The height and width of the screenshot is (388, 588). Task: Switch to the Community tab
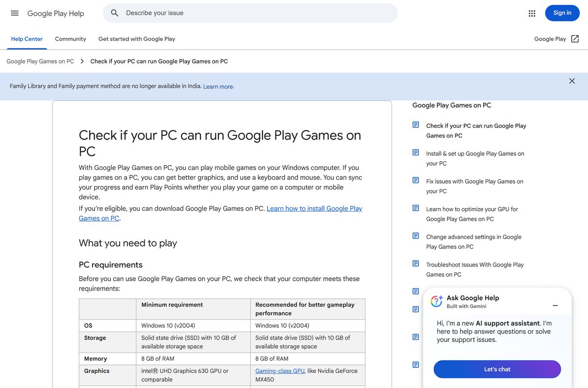coord(71,39)
